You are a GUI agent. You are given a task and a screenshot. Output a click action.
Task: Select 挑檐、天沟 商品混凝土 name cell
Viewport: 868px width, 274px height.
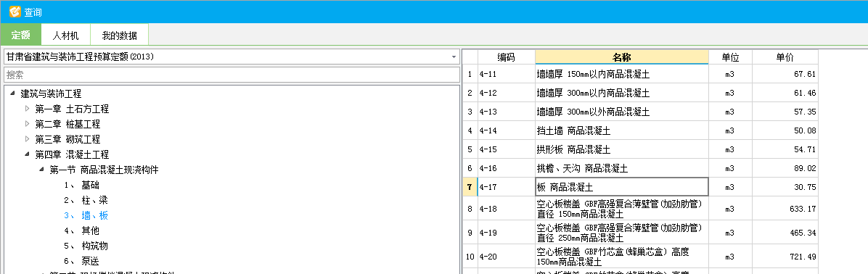(x=622, y=168)
